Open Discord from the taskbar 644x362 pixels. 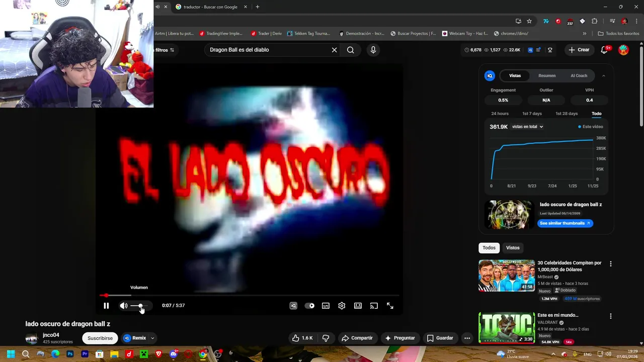[174, 354]
